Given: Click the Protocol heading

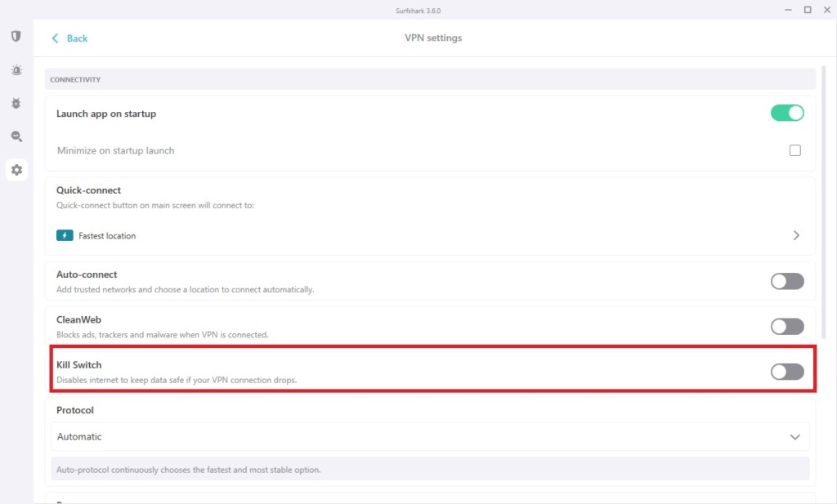Looking at the screenshot, I should pyautogui.click(x=74, y=410).
